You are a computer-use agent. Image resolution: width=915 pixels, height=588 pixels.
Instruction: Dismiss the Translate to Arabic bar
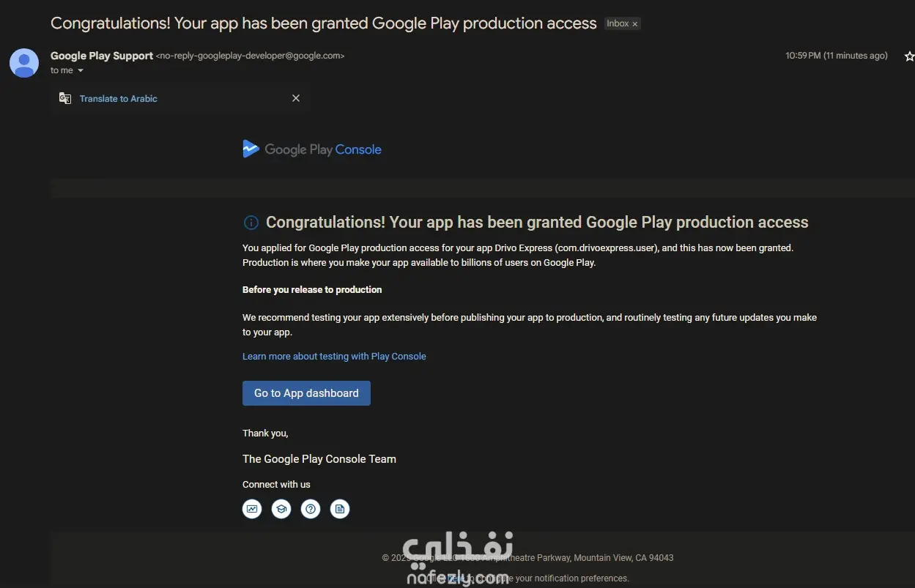pyautogui.click(x=296, y=98)
